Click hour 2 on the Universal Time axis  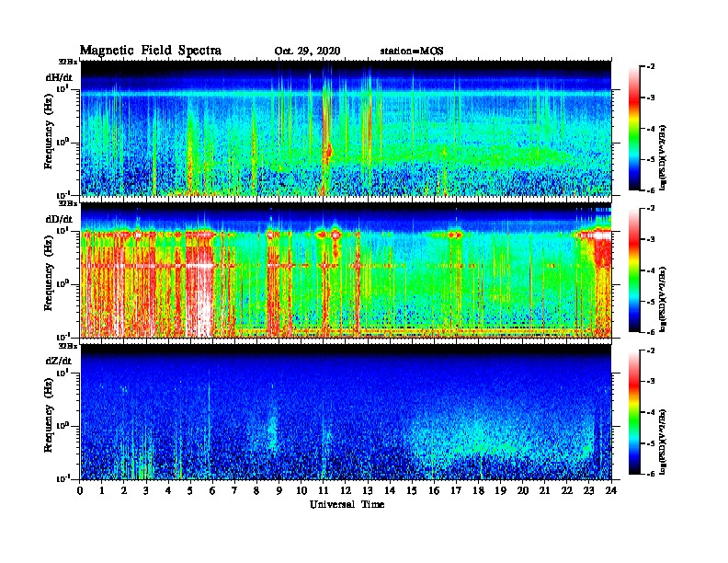pyautogui.click(x=124, y=491)
